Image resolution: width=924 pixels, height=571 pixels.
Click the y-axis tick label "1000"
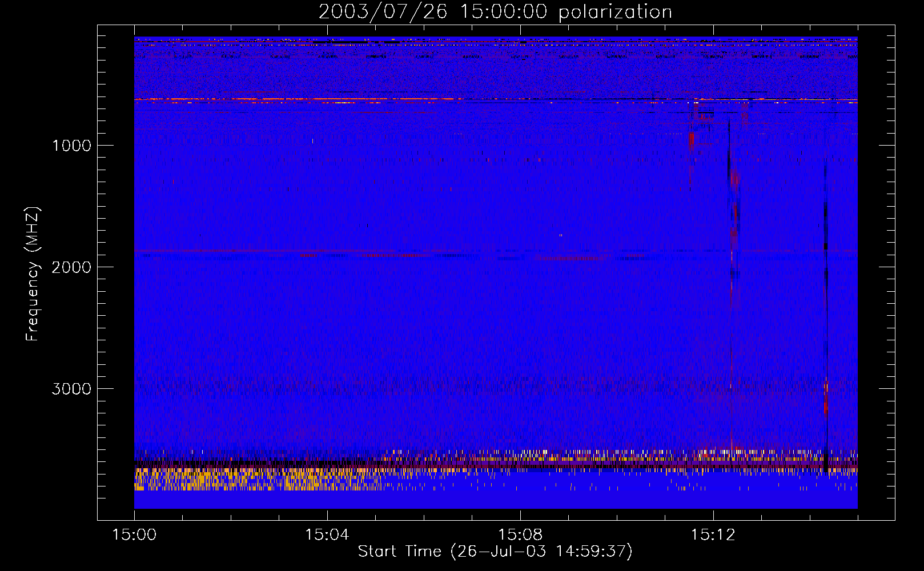(71, 146)
